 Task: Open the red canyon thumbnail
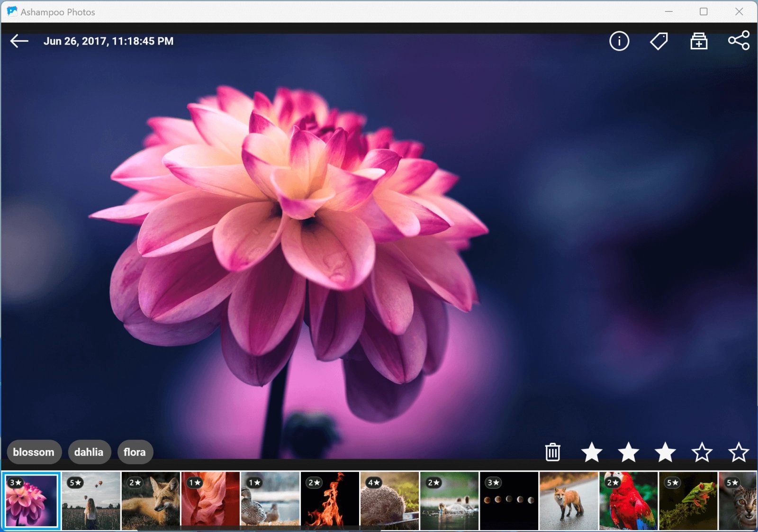[x=210, y=501]
